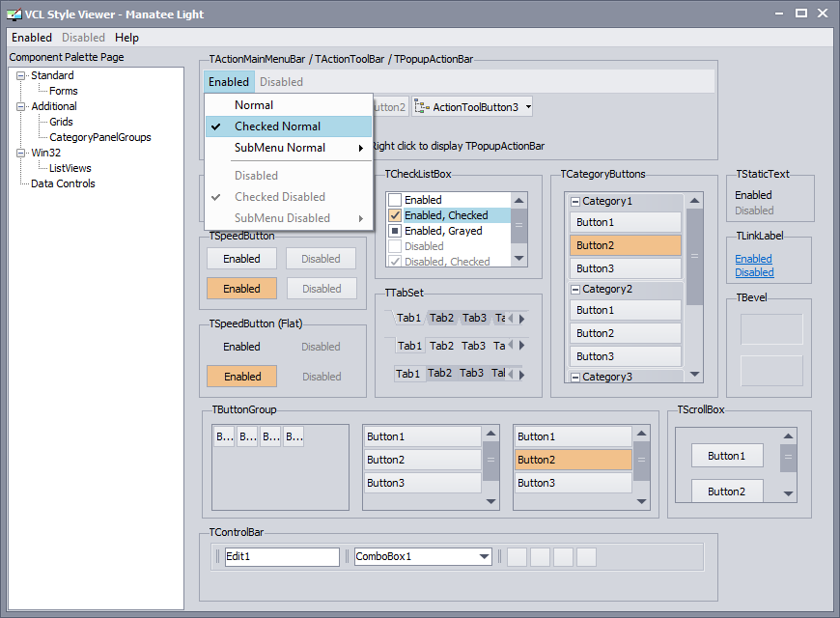Toggle the highlighted flat Enabled speed button
This screenshot has height=618, width=840.
coord(241,377)
